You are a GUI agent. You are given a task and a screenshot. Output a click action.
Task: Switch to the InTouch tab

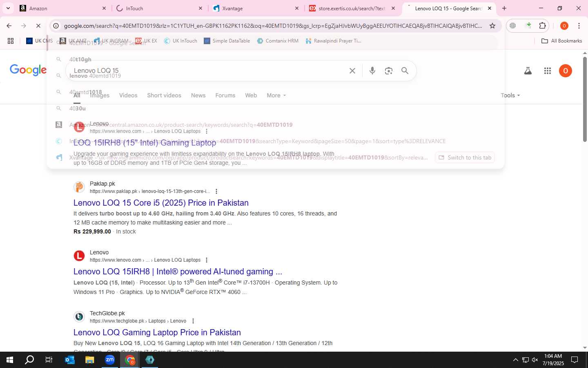point(159,8)
